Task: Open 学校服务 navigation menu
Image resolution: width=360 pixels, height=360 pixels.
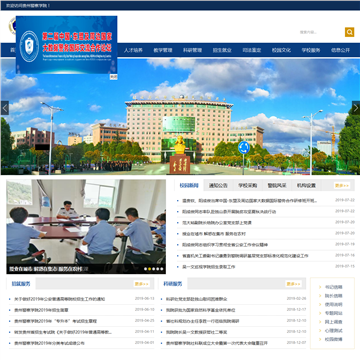Action: point(311,50)
